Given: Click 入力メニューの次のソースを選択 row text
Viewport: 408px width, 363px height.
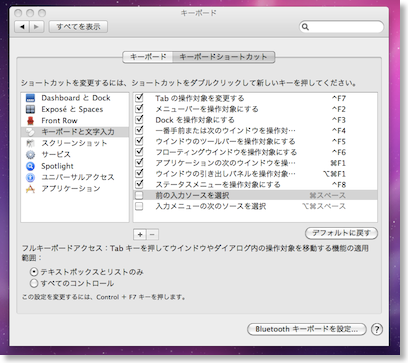Looking at the screenshot, I should (211, 206).
